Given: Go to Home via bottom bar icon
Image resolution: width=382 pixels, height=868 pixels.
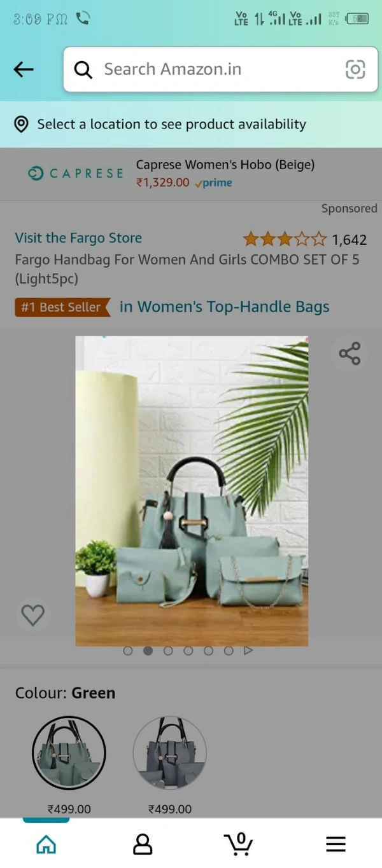Looking at the screenshot, I should click(46, 844).
